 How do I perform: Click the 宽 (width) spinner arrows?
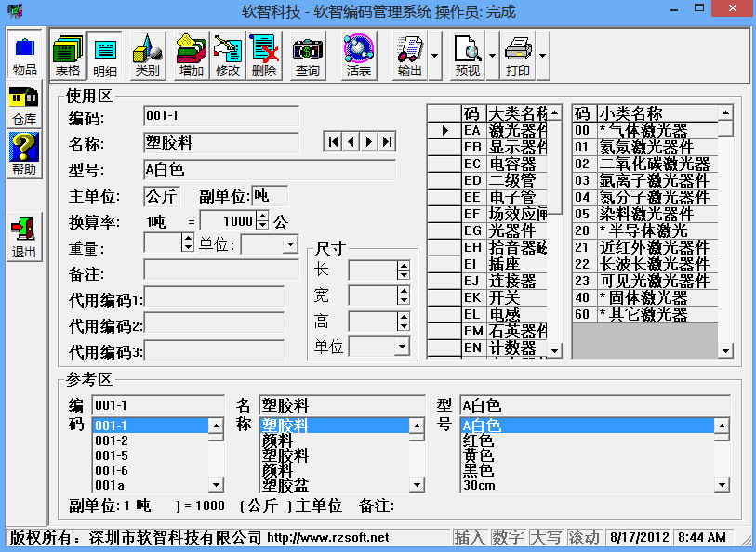pyautogui.click(x=404, y=296)
